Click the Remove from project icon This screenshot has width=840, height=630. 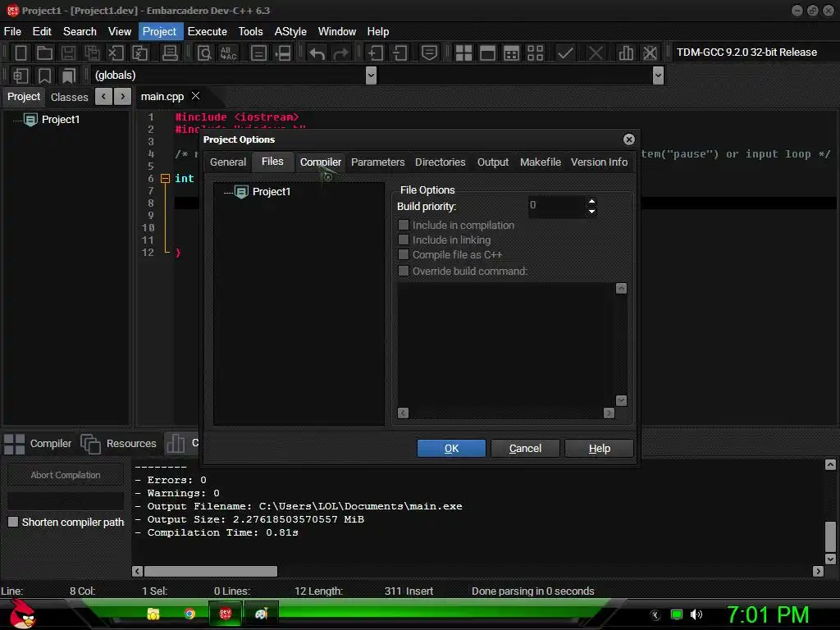click(x=399, y=52)
